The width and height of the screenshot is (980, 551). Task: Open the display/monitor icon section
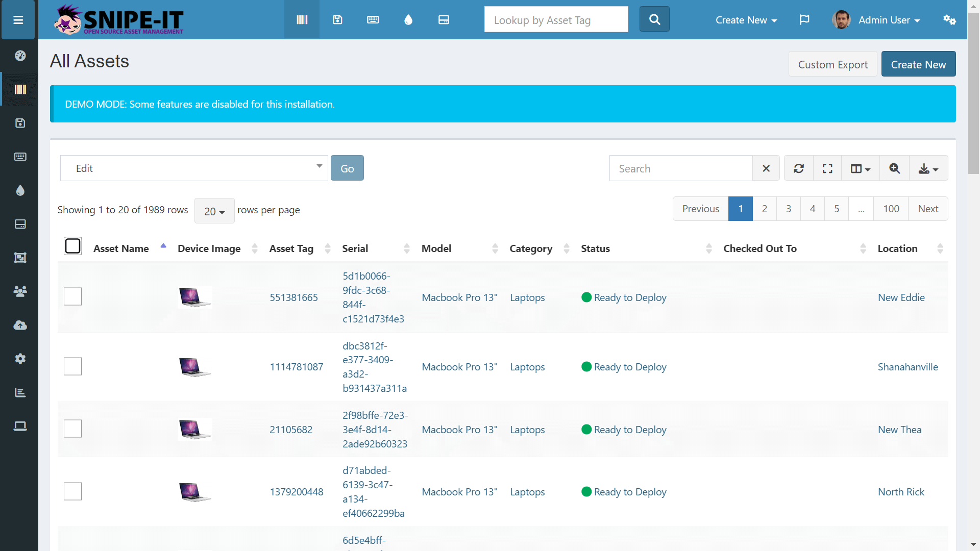click(444, 20)
